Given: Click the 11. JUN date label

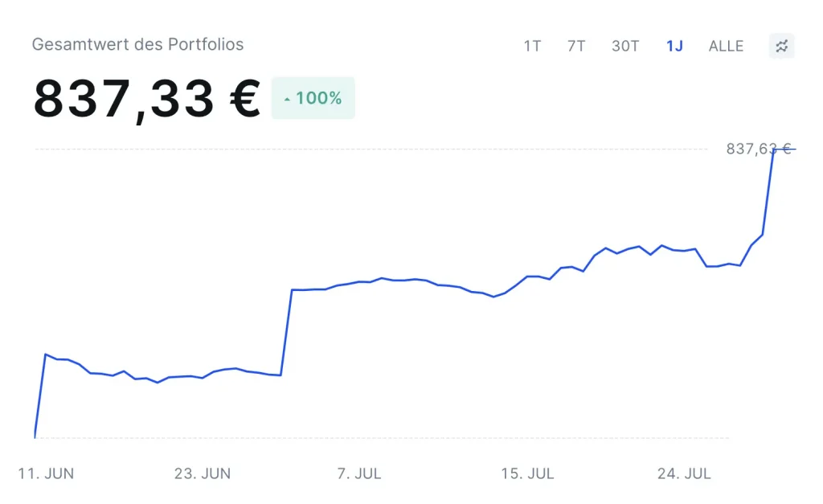Looking at the screenshot, I should pyautogui.click(x=46, y=473).
